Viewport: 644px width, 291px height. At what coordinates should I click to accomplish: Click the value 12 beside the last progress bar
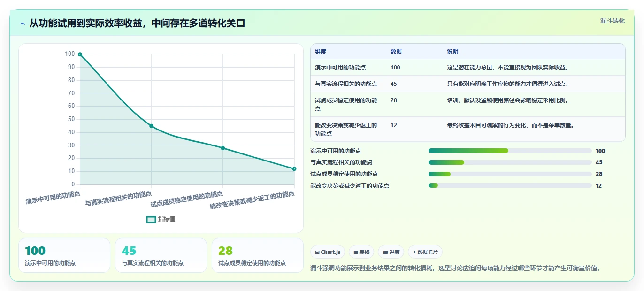598,186
